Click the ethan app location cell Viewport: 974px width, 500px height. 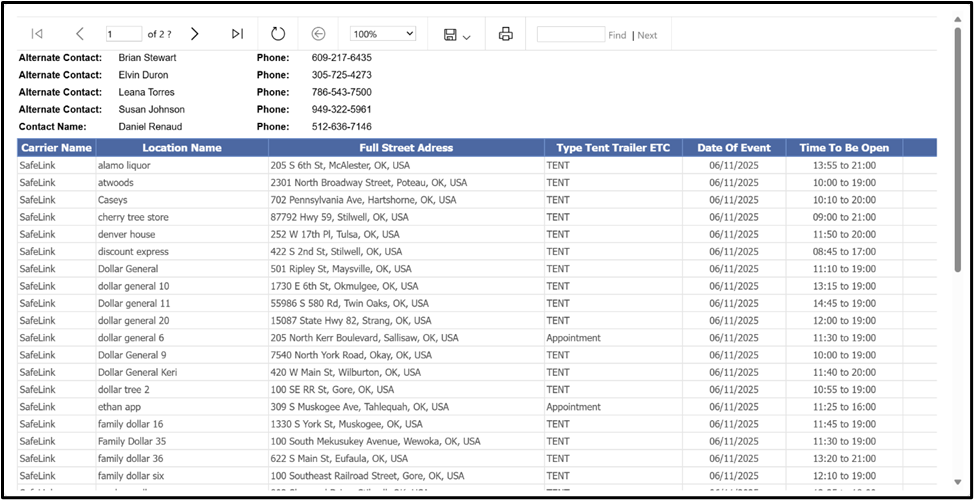point(182,407)
